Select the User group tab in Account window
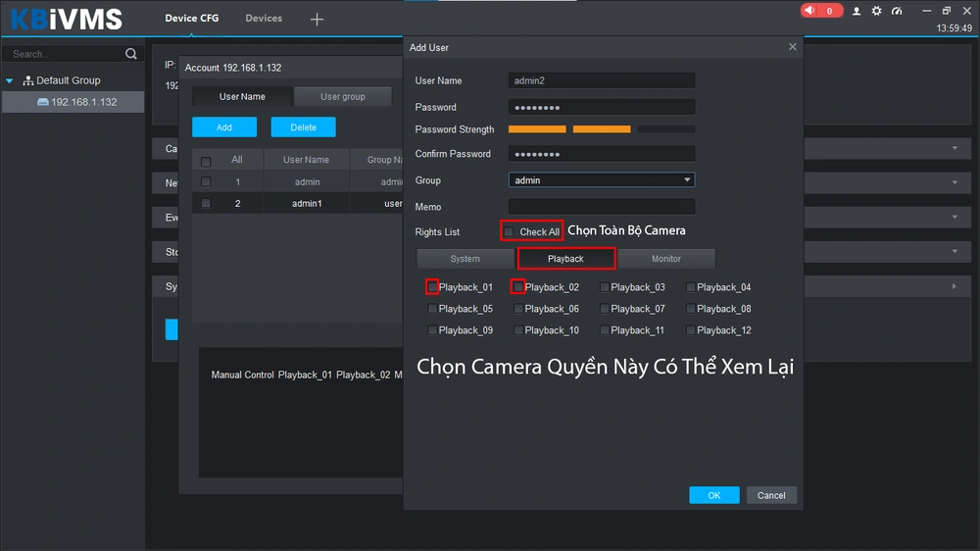Image resolution: width=980 pixels, height=551 pixels. click(x=342, y=96)
